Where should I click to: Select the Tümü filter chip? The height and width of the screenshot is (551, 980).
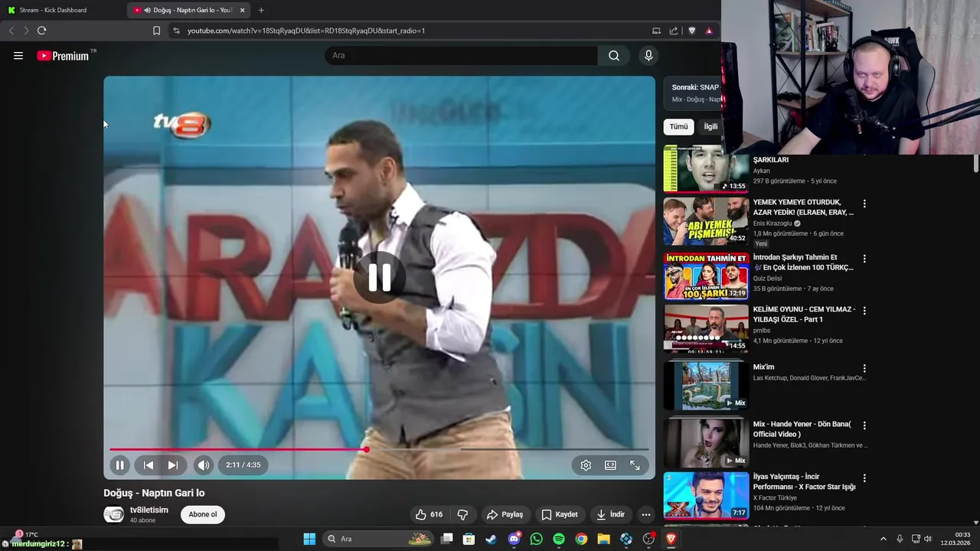(x=679, y=127)
